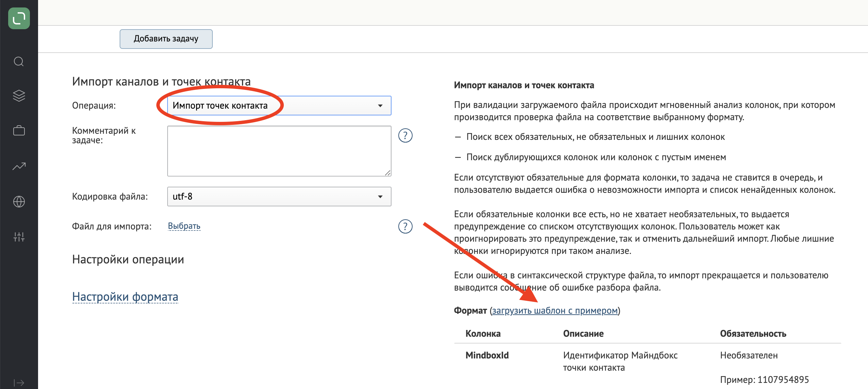The width and height of the screenshot is (868, 389).
Task: Expand the Настройки формата link
Action: (x=125, y=297)
